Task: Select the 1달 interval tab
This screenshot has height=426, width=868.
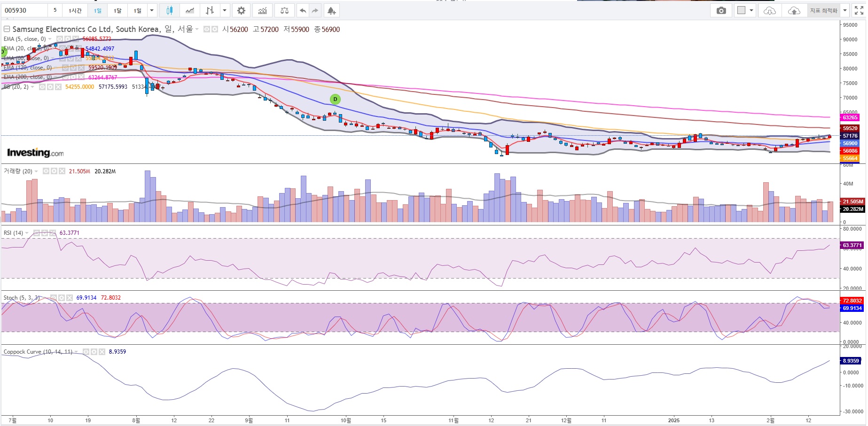Action: [117, 10]
